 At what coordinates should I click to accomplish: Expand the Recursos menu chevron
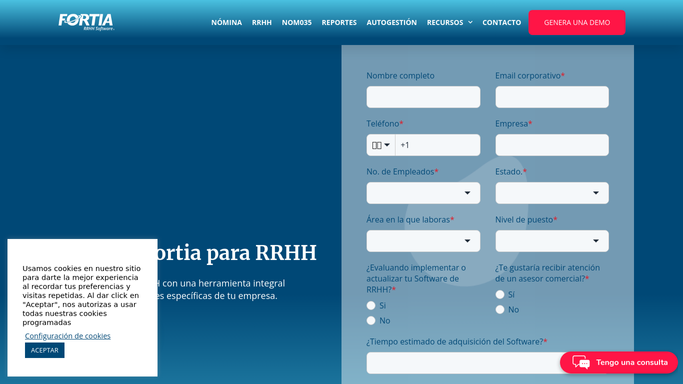pos(470,22)
